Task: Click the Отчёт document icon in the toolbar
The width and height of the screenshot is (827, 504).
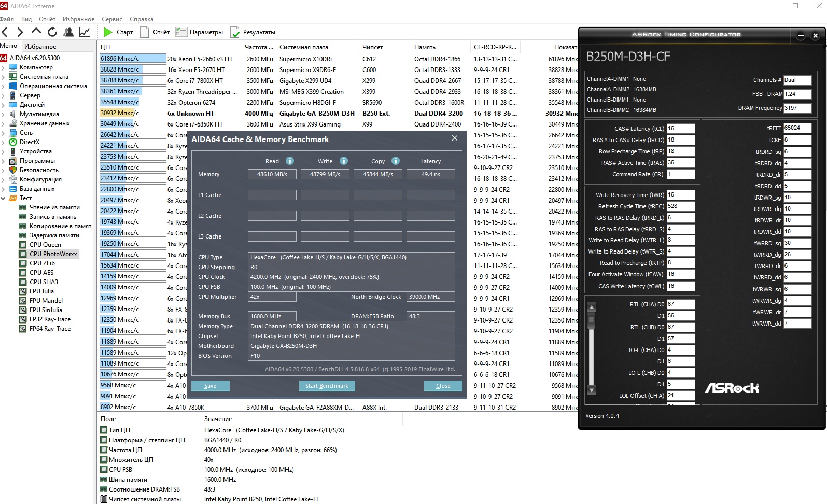Action: point(144,32)
